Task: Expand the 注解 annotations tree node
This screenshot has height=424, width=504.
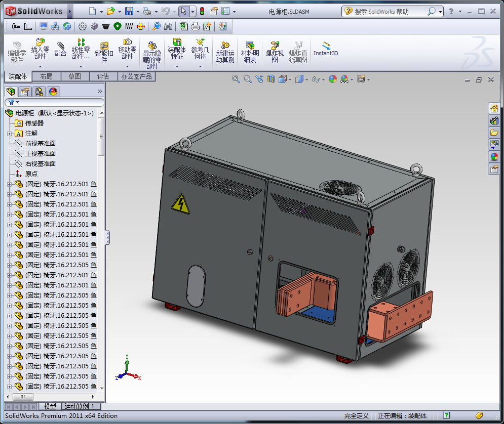Action: (x=9, y=134)
